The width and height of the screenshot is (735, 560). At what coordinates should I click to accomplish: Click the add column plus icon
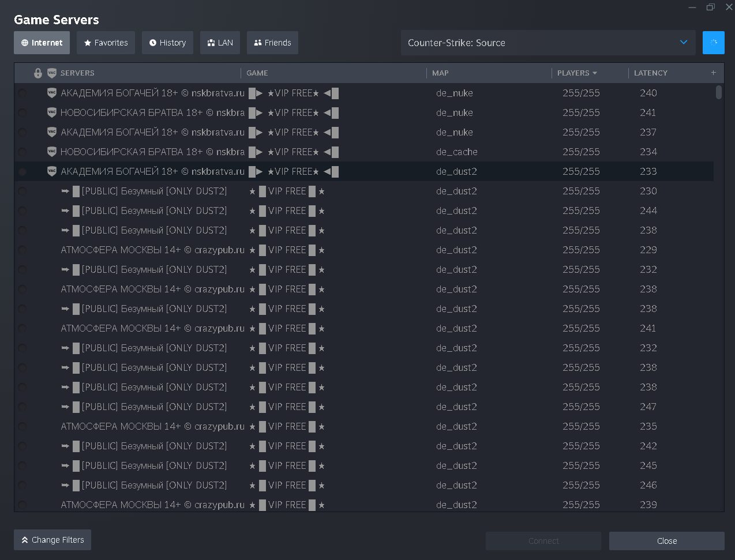click(714, 73)
